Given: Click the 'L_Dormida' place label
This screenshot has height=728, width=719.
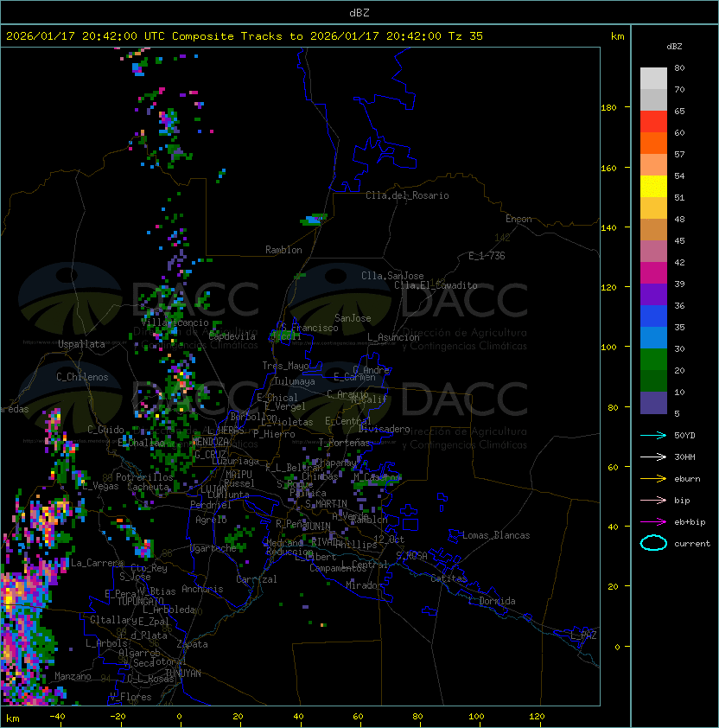Looking at the screenshot, I should point(492,601).
